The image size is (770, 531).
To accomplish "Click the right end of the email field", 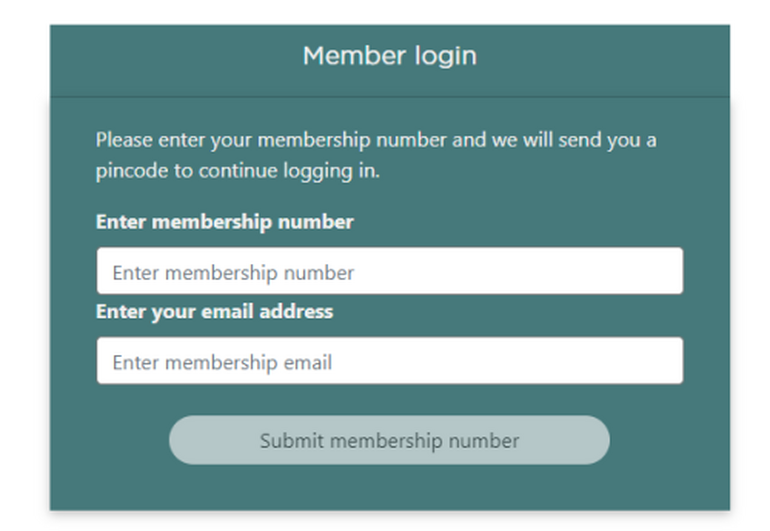I will [660, 361].
